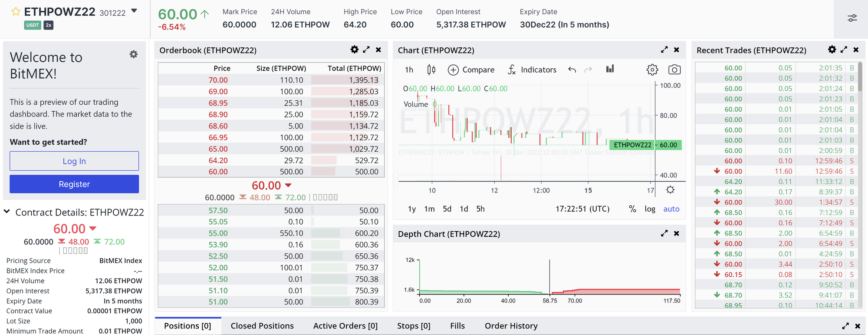Set chart range to 1y
Image resolution: width=868 pixels, height=335 pixels.
tap(412, 209)
